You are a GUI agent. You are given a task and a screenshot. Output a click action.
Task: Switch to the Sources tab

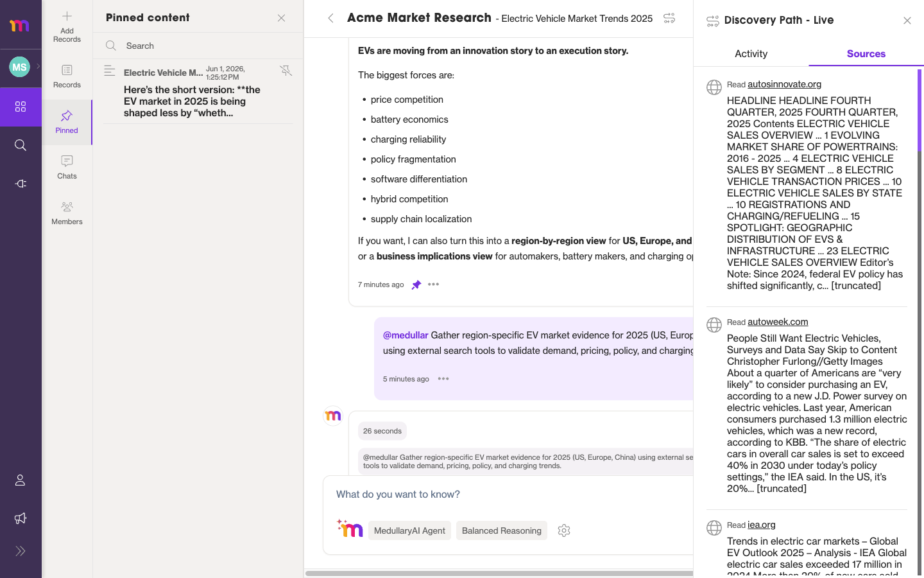click(x=866, y=54)
